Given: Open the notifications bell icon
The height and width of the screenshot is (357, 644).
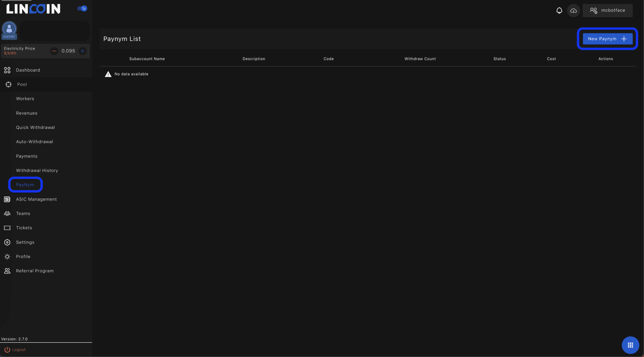Looking at the screenshot, I should (x=559, y=10).
